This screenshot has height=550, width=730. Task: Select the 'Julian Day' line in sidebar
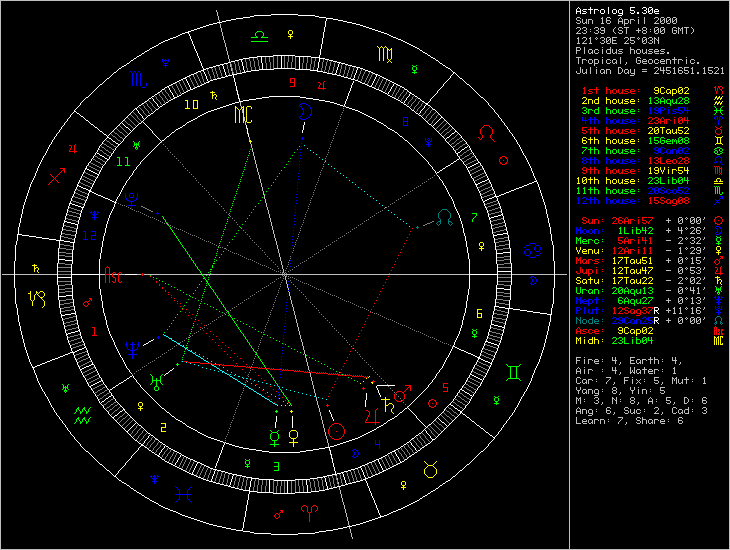coord(650,71)
